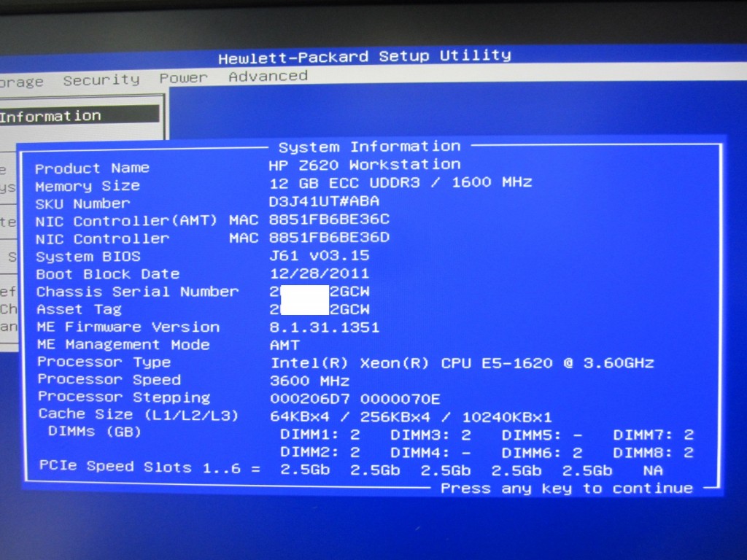747x560 pixels.
Task: Click the DIMM7: 2 entry
Action: (x=653, y=435)
